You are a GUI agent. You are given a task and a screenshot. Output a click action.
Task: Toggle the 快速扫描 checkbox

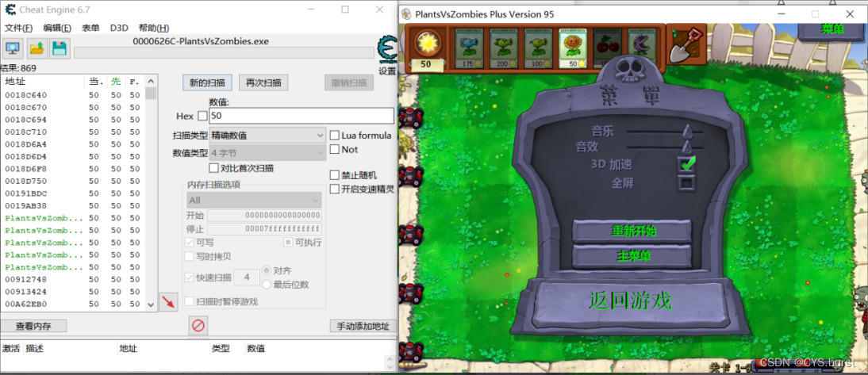(190, 277)
